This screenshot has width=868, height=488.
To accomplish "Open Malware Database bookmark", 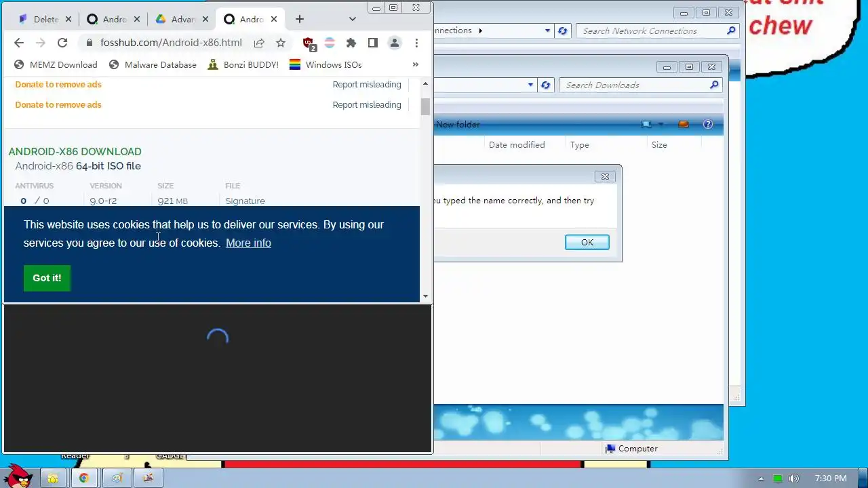I will tap(153, 64).
